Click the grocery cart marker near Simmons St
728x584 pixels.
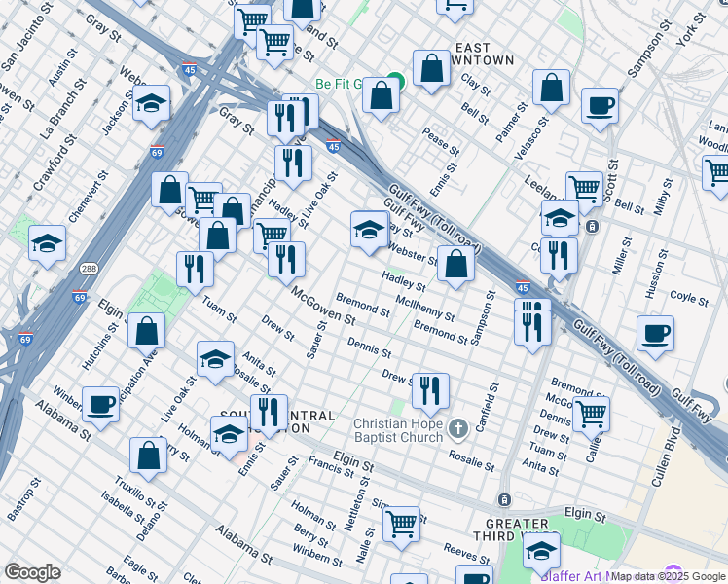[x=402, y=528]
